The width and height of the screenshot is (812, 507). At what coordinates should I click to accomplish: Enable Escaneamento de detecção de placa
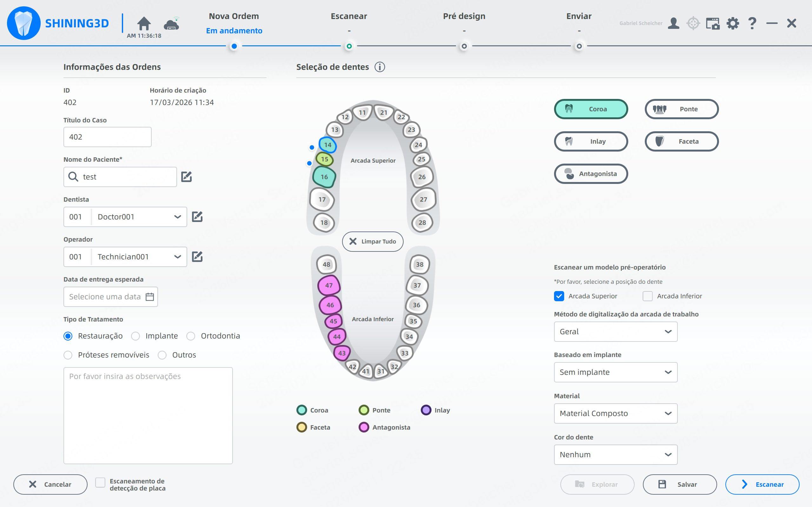tap(100, 483)
